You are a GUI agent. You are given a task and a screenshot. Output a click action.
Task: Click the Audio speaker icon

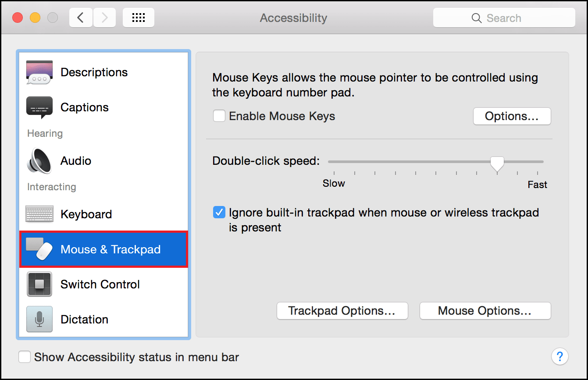[39, 160]
